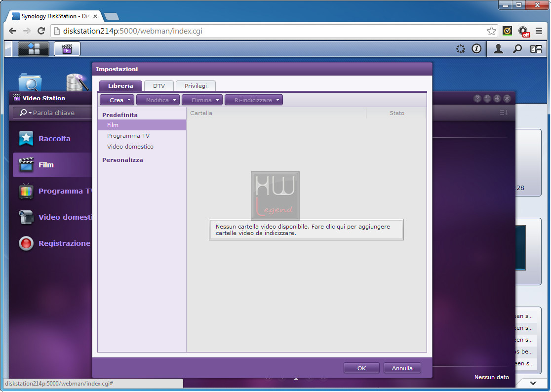Reload the browser page
This screenshot has width=551, height=392.
[41, 31]
